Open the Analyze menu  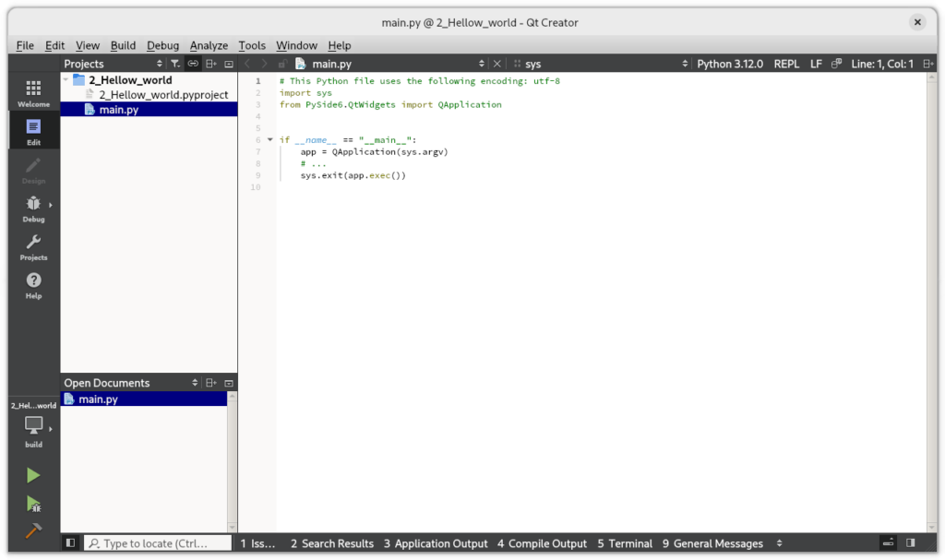(x=209, y=45)
